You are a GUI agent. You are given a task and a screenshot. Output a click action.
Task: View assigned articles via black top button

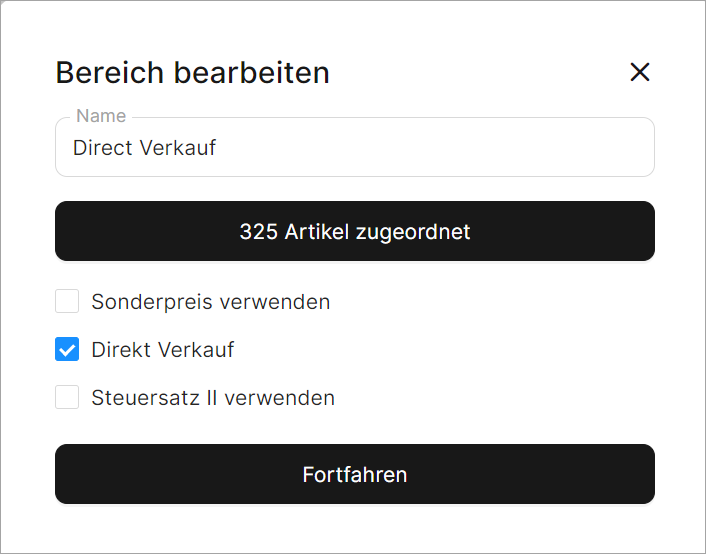pyautogui.click(x=354, y=232)
